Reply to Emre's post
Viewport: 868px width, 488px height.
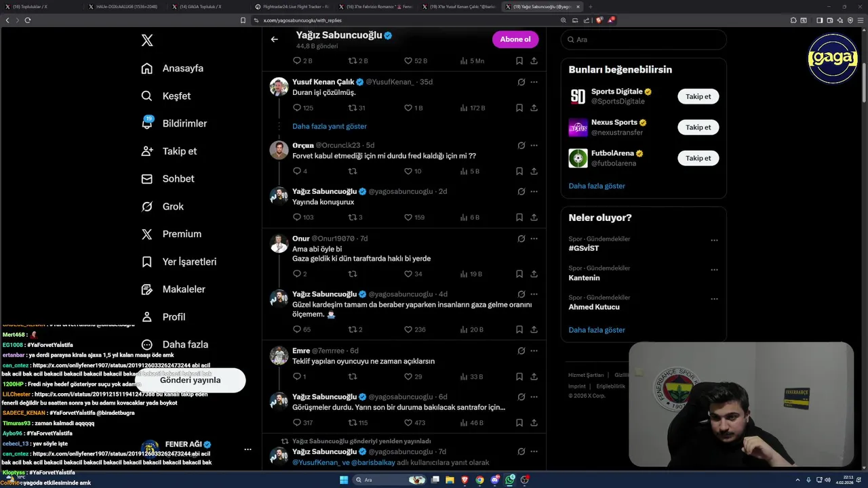point(297,376)
